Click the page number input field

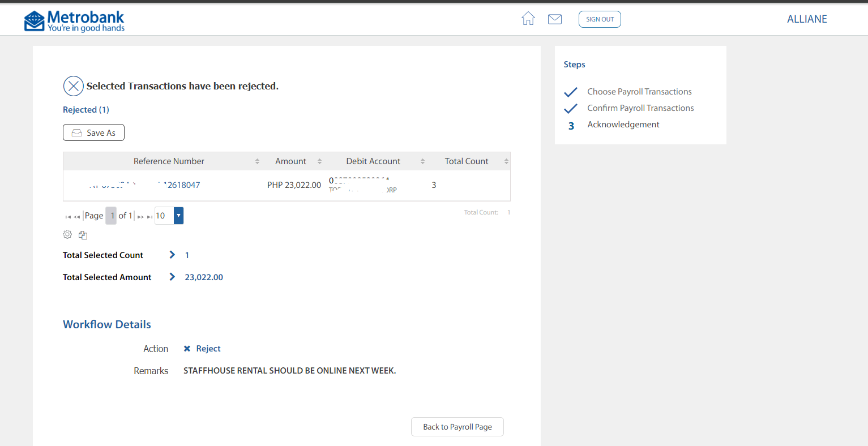click(112, 216)
